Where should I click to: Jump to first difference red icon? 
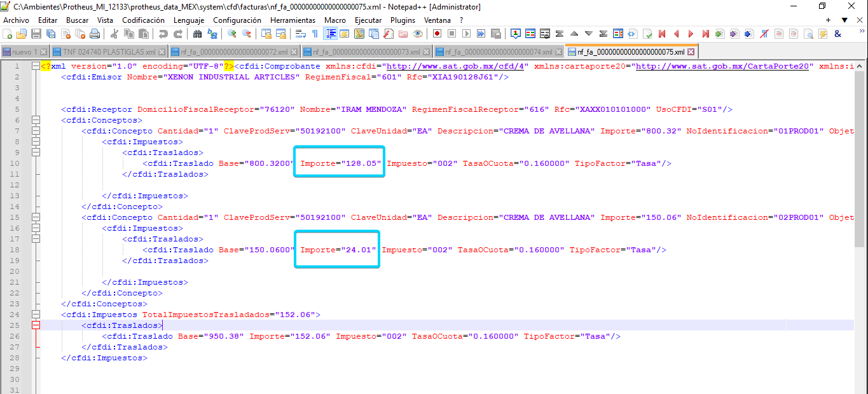pos(662,34)
